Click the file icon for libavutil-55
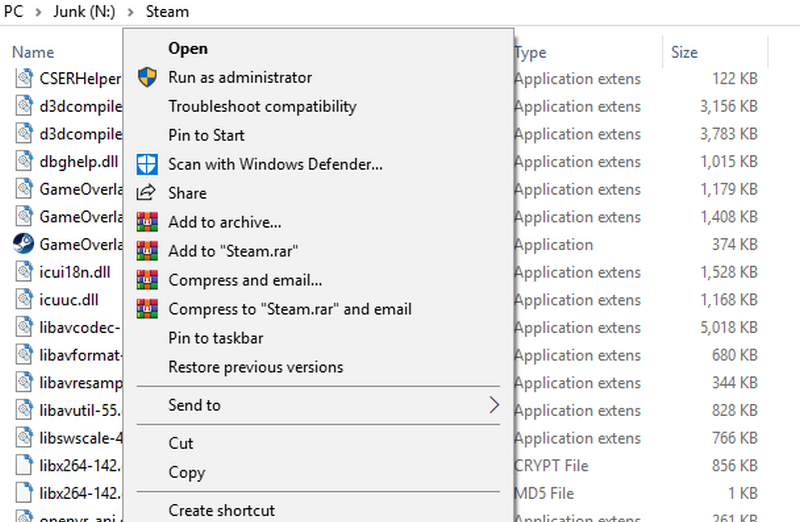This screenshot has width=800, height=522. (x=23, y=410)
